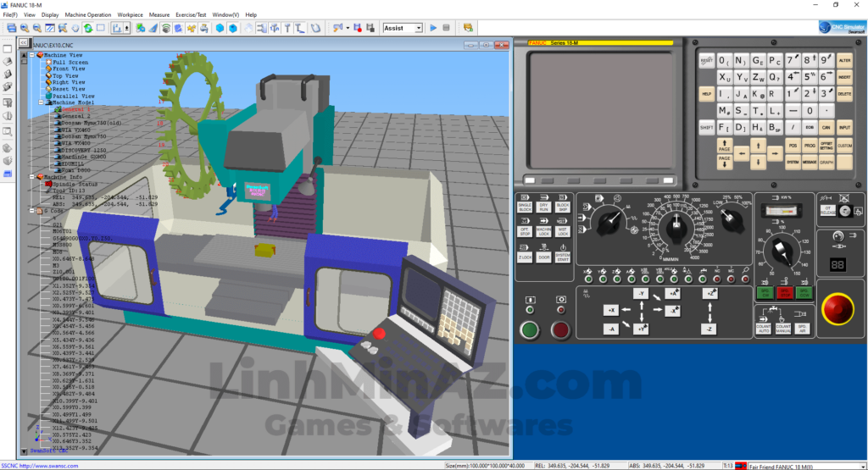Click the green cycle start round button

tap(529, 330)
